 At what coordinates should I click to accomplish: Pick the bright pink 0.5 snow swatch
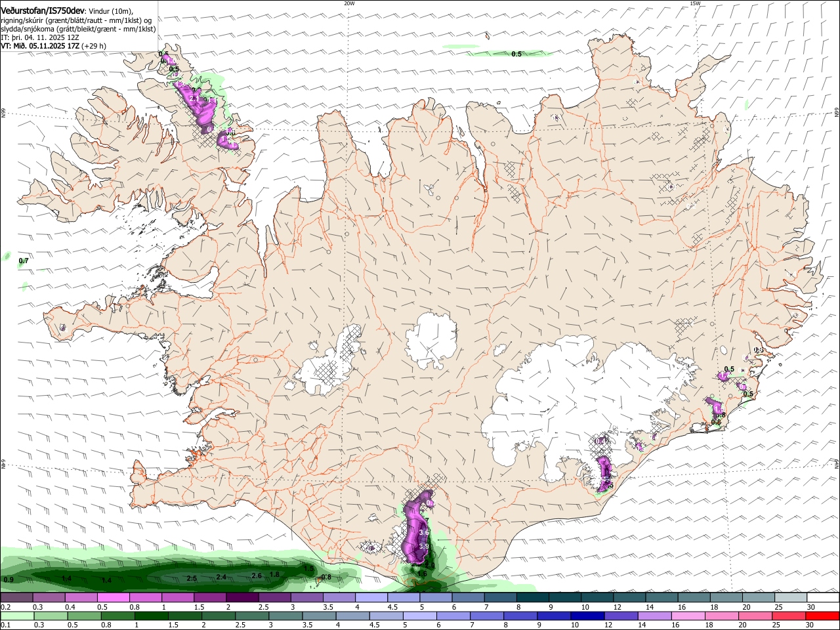[x=113, y=598]
